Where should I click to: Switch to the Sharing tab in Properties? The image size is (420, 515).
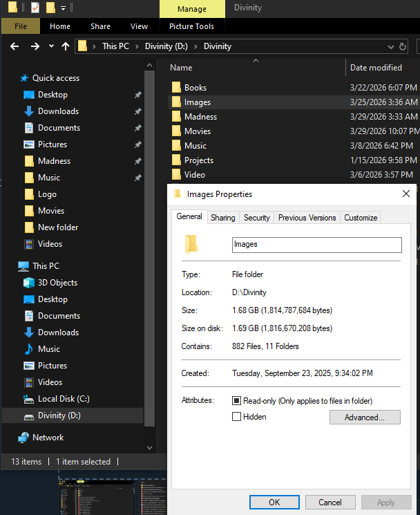[x=223, y=218]
